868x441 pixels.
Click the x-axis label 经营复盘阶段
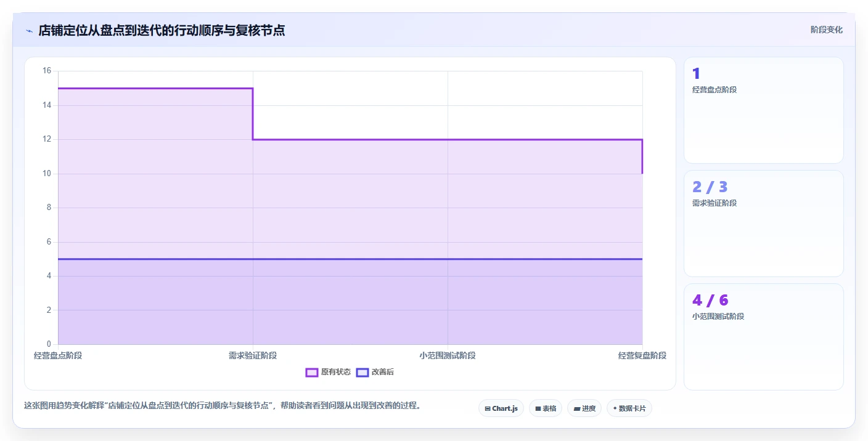click(642, 355)
